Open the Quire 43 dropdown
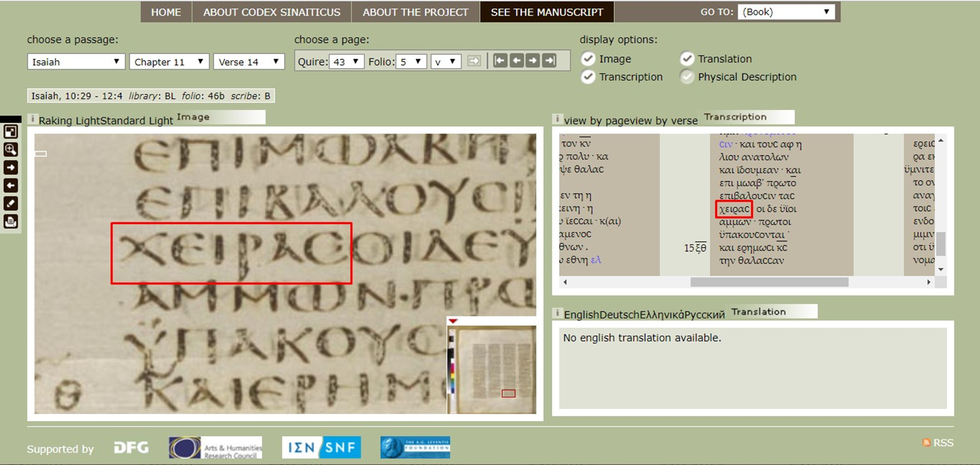Viewport: 980px width, 465px height. coord(346,62)
